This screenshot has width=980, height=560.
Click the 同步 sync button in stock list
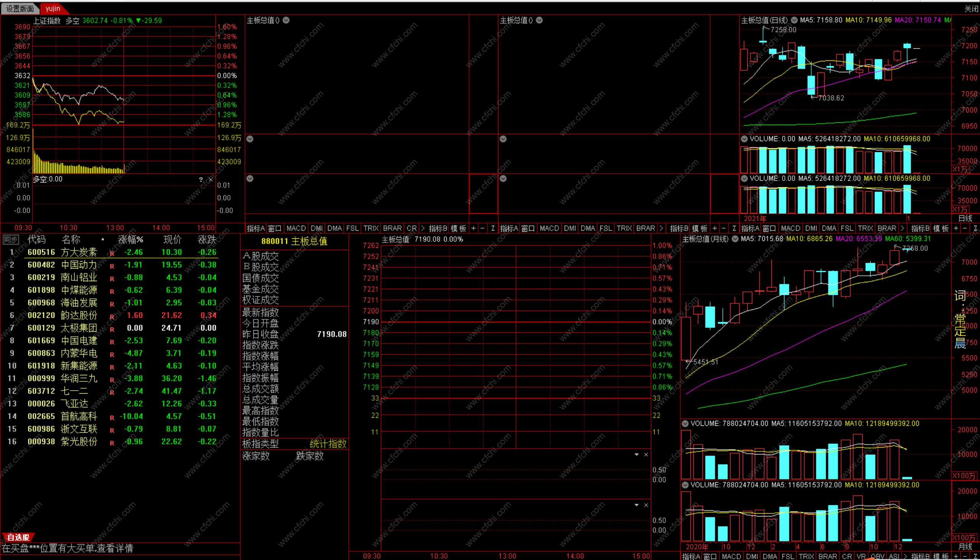click(11, 239)
